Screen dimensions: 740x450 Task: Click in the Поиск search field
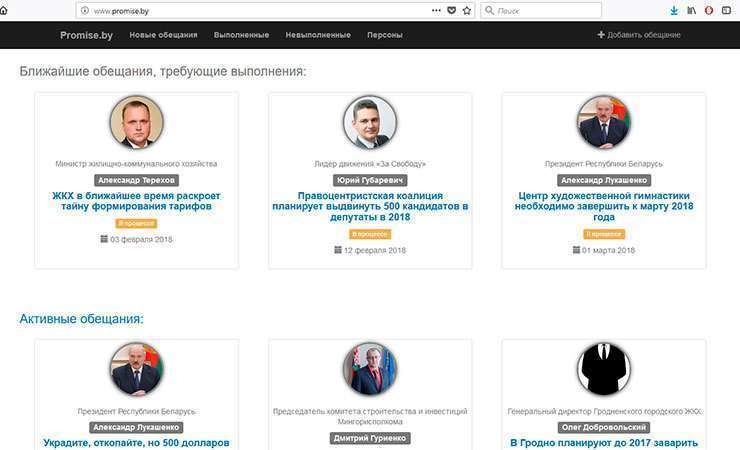(x=545, y=10)
